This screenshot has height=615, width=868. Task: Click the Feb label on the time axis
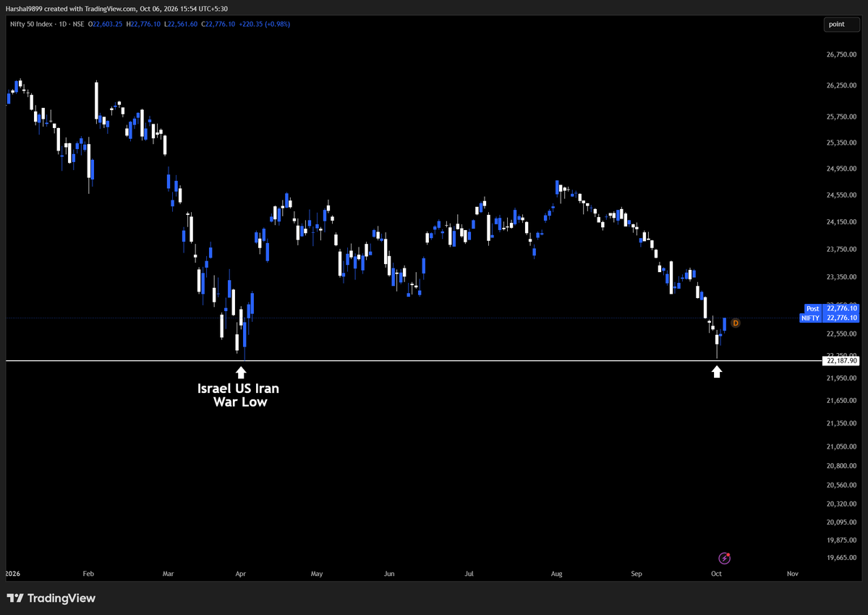click(x=89, y=574)
